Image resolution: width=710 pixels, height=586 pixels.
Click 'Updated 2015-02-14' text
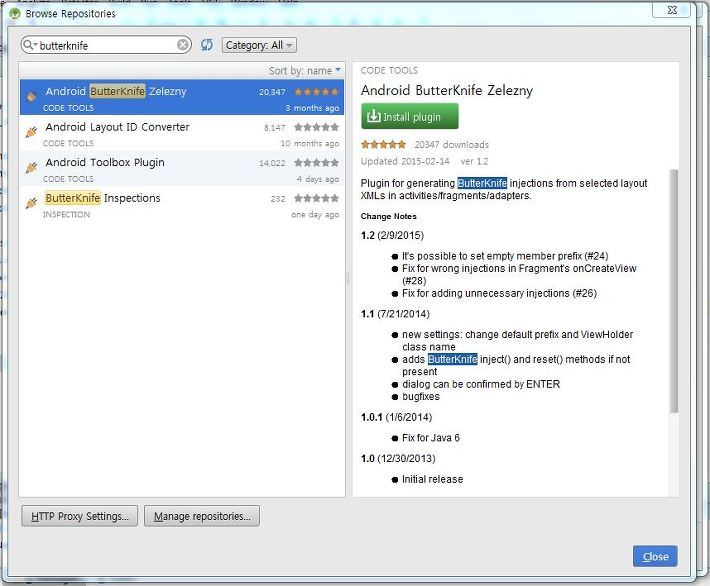405,161
